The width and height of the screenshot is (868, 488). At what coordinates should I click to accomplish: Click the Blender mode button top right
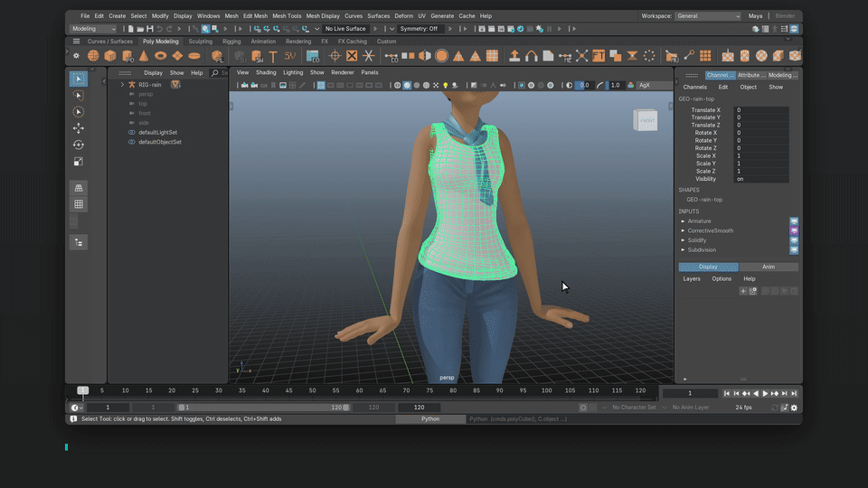[x=785, y=16]
